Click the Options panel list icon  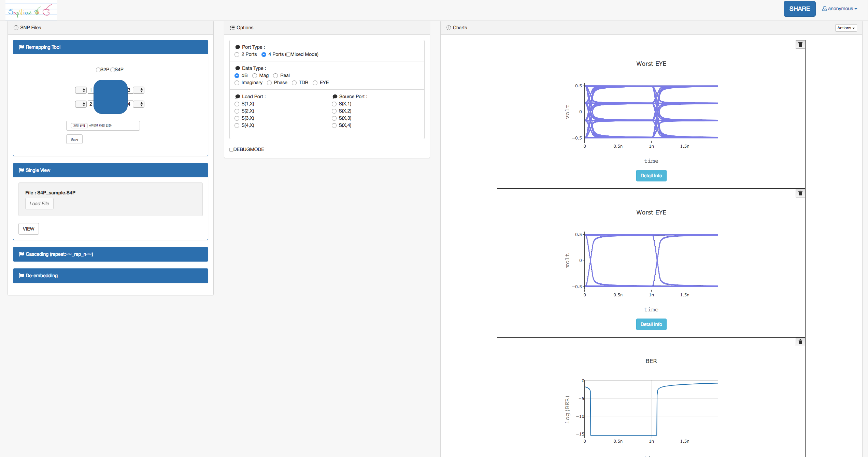(232, 28)
